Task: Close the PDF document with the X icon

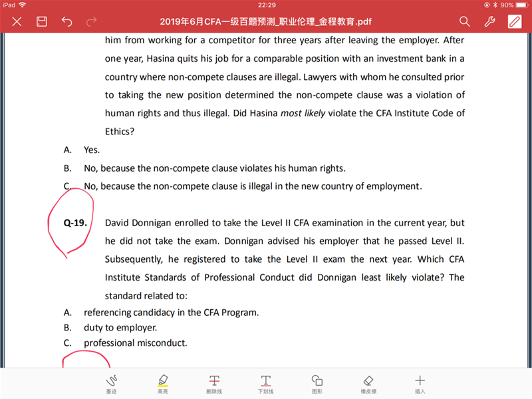Action: click(x=17, y=22)
